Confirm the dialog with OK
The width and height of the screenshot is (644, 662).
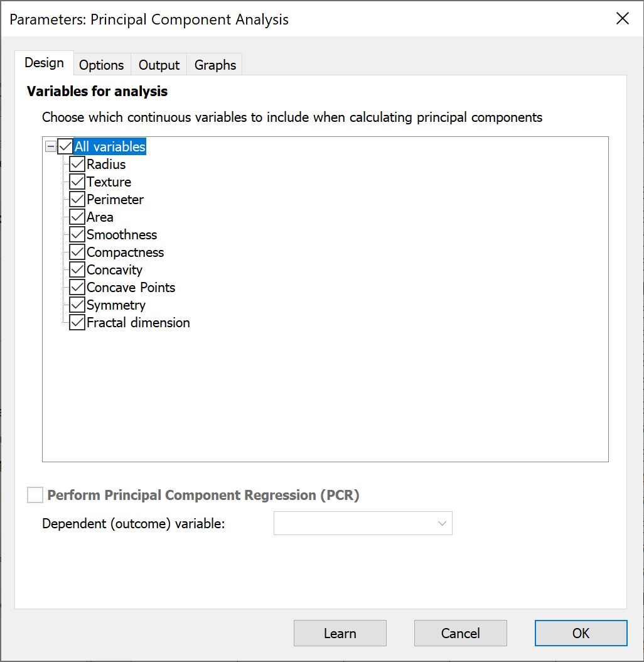581,633
